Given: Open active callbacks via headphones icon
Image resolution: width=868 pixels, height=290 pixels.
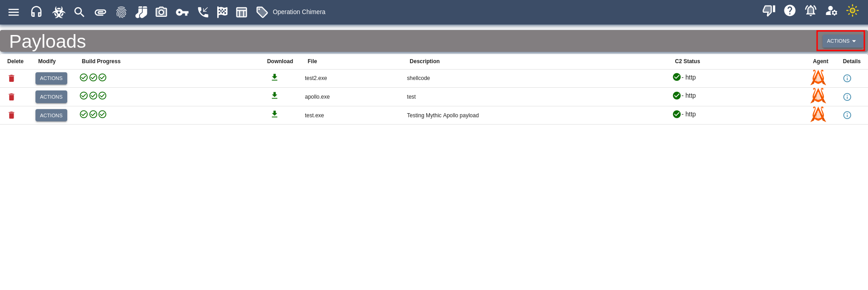Looking at the screenshot, I should point(36,12).
